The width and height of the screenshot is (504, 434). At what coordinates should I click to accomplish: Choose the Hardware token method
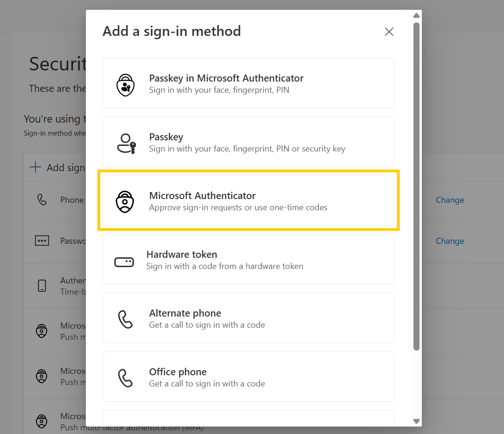[248, 259]
